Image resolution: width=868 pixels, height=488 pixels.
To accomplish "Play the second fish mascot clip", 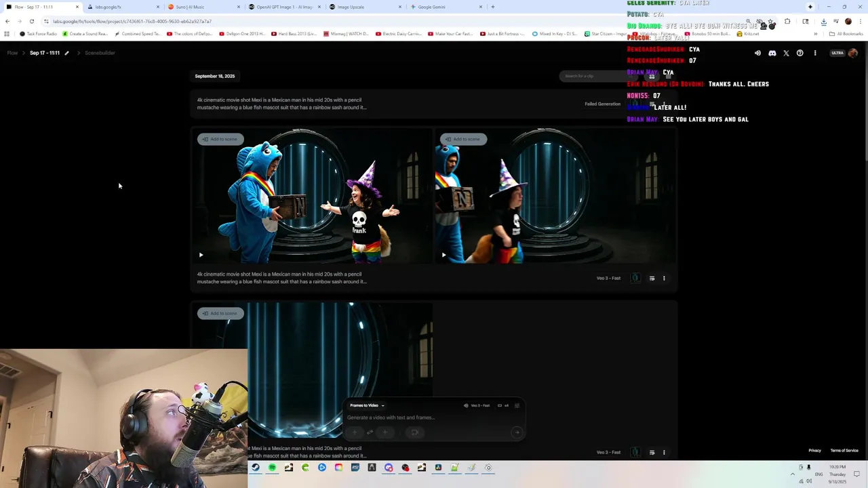I will pyautogui.click(x=443, y=256).
